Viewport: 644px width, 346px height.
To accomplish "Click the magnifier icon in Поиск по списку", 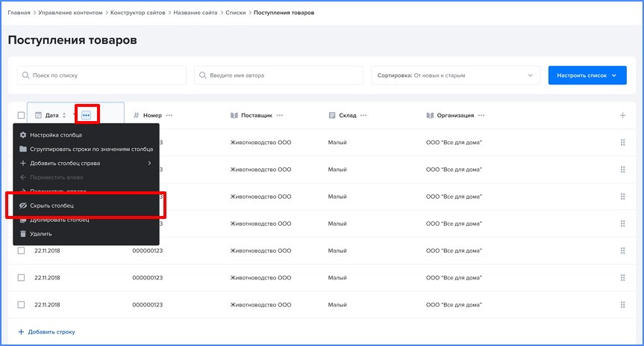I will (x=25, y=75).
